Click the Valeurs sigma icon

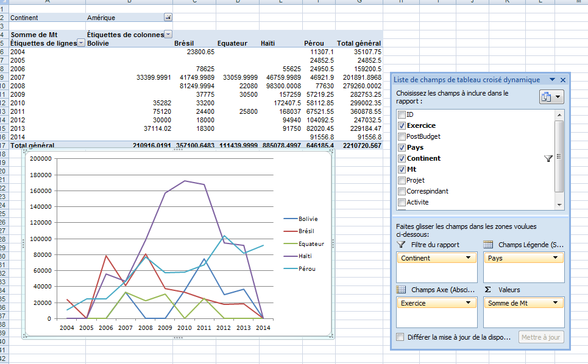[488, 290]
